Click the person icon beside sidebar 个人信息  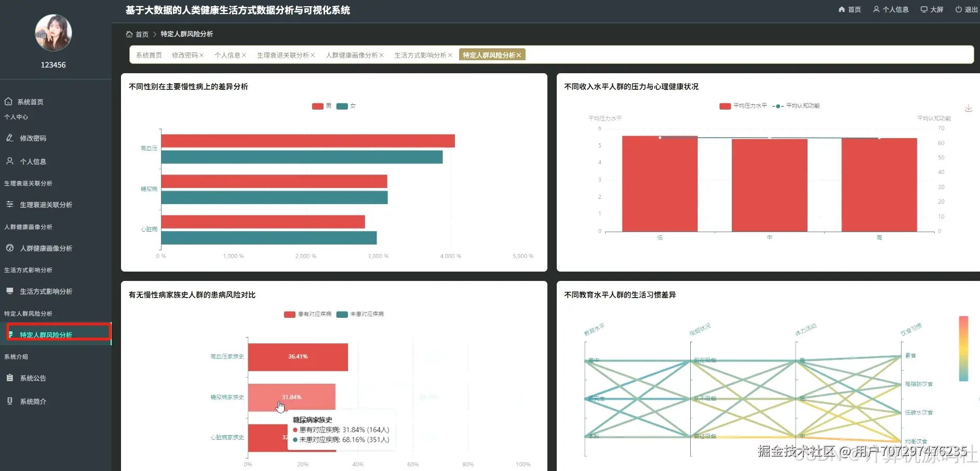9,161
